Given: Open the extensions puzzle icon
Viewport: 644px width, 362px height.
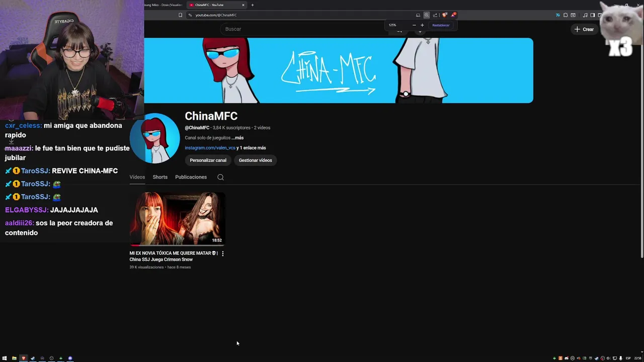Looking at the screenshot, I should (566, 15).
